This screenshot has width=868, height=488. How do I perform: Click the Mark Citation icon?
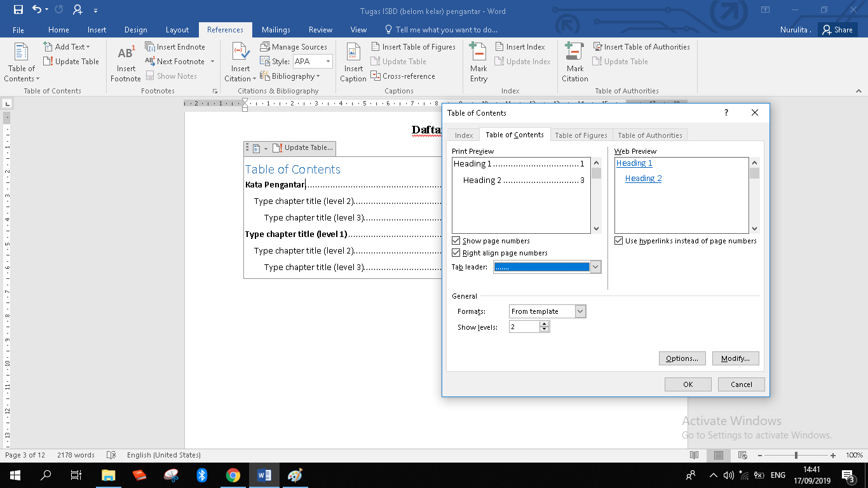[574, 53]
